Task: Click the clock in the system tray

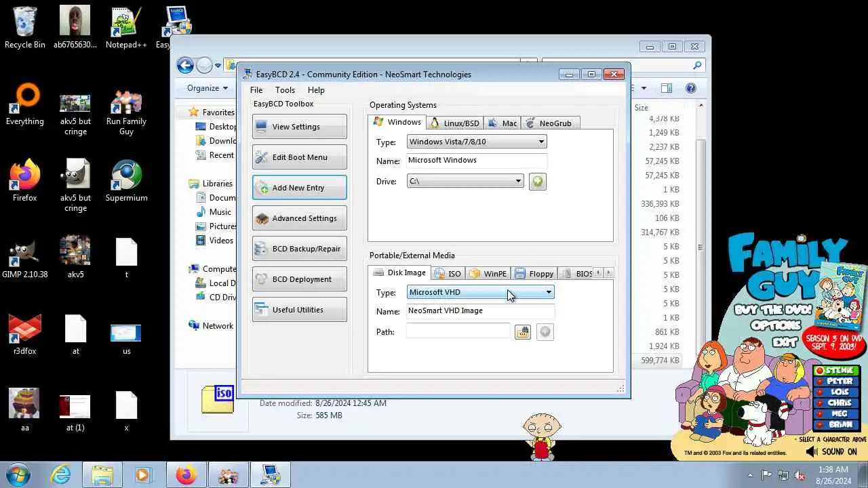Action: point(832,475)
